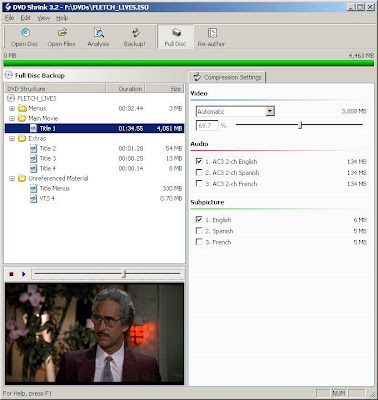Play the video preview
The width and height of the screenshot is (378, 400).
pyautogui.click(x=23, y=274)
